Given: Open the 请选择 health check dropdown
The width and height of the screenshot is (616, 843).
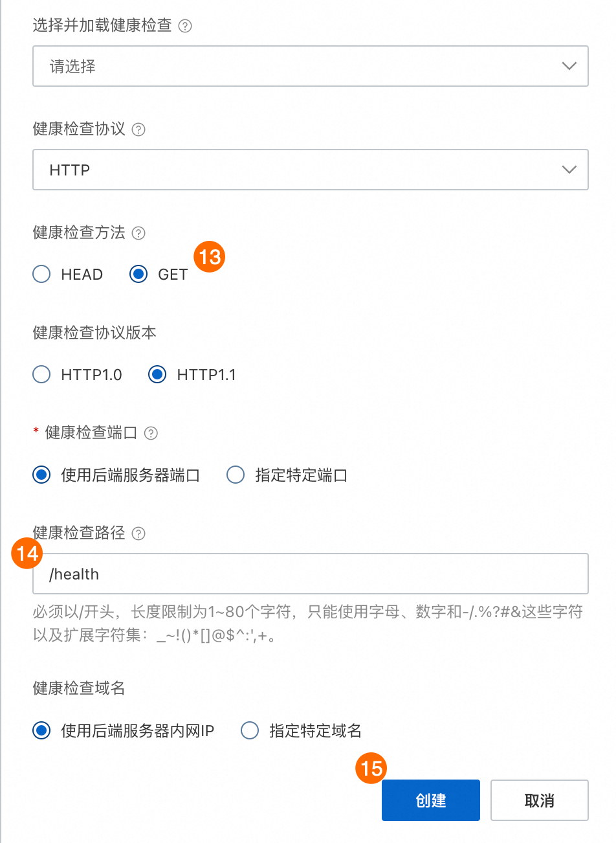Looking at the screenshot, I should click(x=311, y=66).
